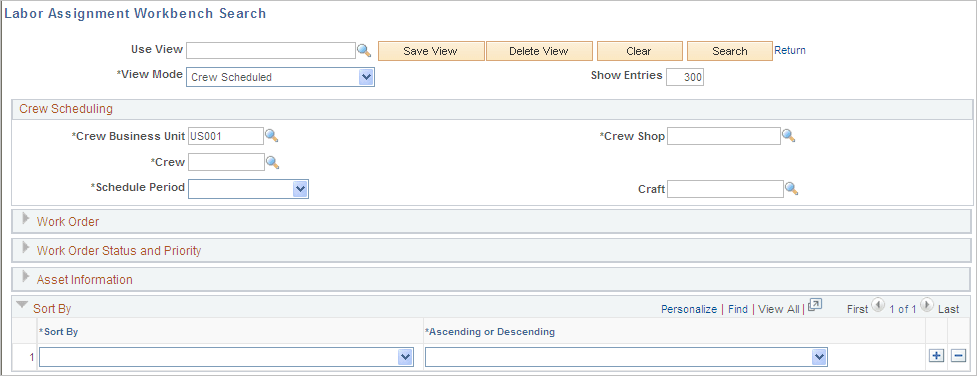The height and width of the screenshot is (376, 977).
Task: Collapse the Sort By section
Action: click(22, 306)
